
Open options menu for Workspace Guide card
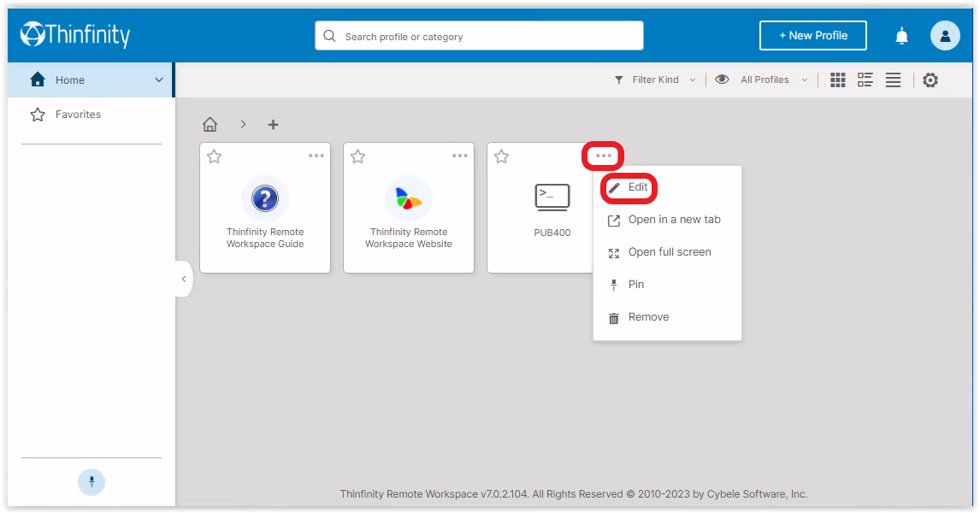(316, 156)
